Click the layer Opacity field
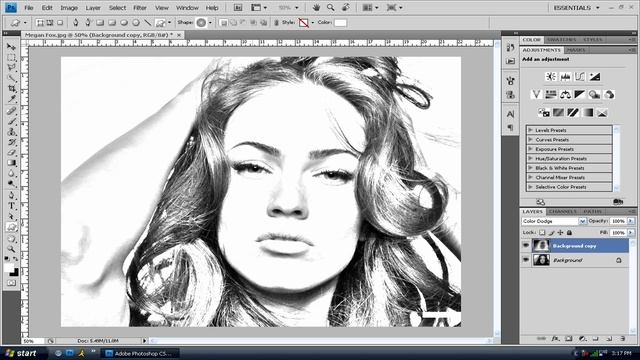 pyautogui.click(x=618, y=221)
